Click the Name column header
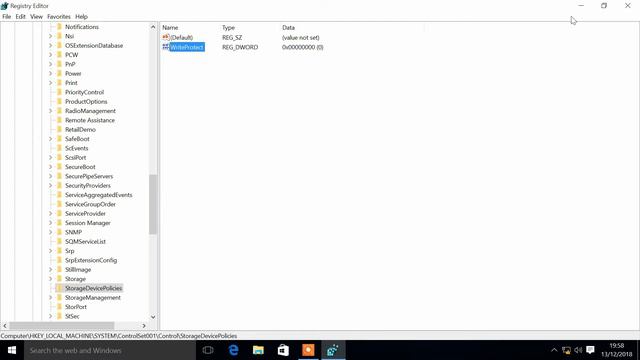 pyautogui.click(x=170, y=28)
